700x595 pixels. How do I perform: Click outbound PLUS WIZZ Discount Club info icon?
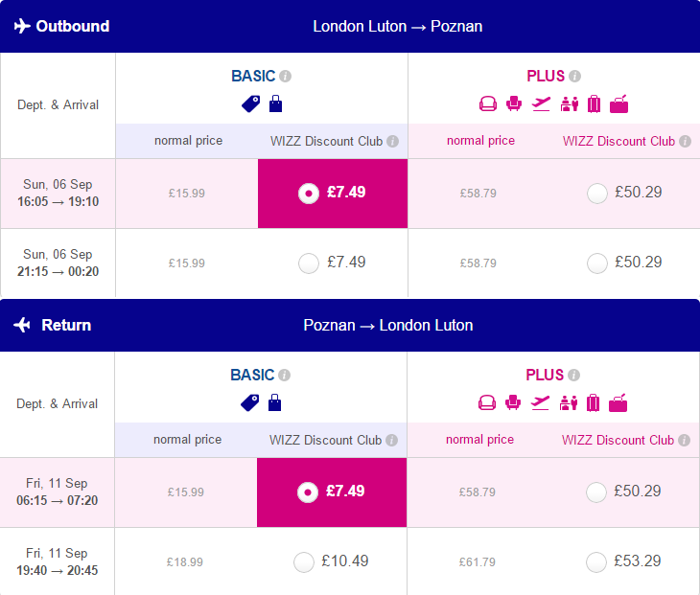tap(685, 142)
